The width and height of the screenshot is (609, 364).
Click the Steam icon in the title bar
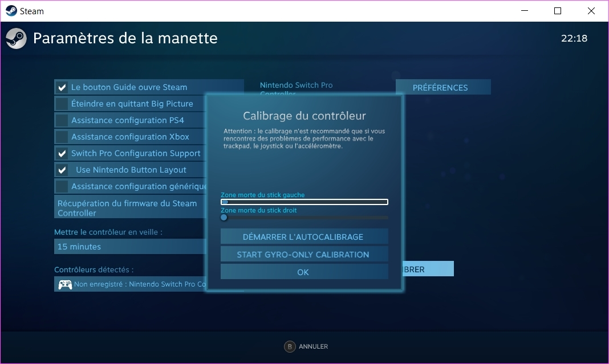coord(11,11)
